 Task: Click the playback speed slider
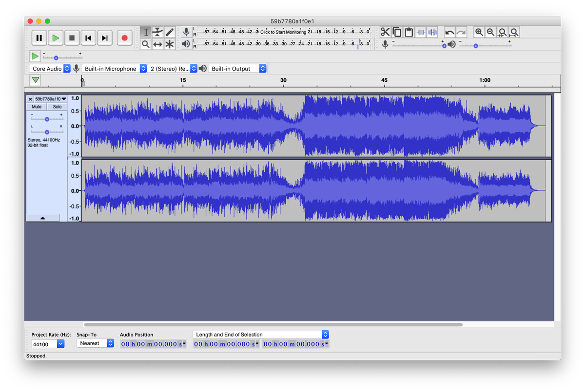click(62, 56)
